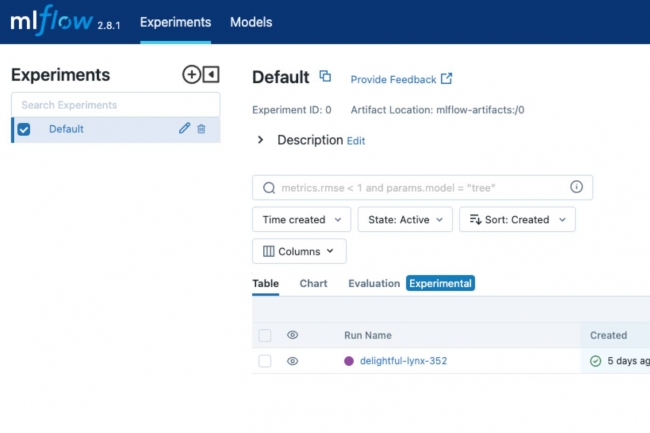The height and width of the screenshot is (433, 650).
Task: Click the purple delightful-lynx-352 run color dot
Action: [x=349, y=361]
